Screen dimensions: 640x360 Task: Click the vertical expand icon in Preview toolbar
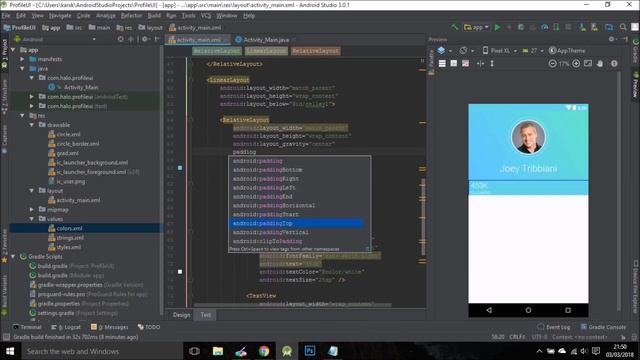[492, 64]
